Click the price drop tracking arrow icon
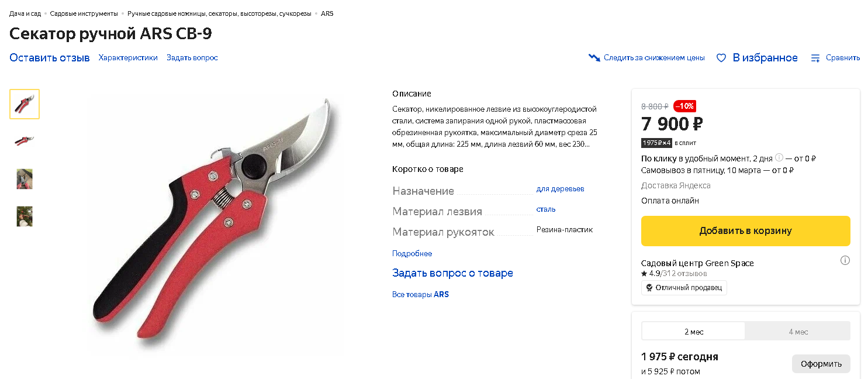Screen dimensions: 868x379 pyautogui.click(x=594, y=58)
